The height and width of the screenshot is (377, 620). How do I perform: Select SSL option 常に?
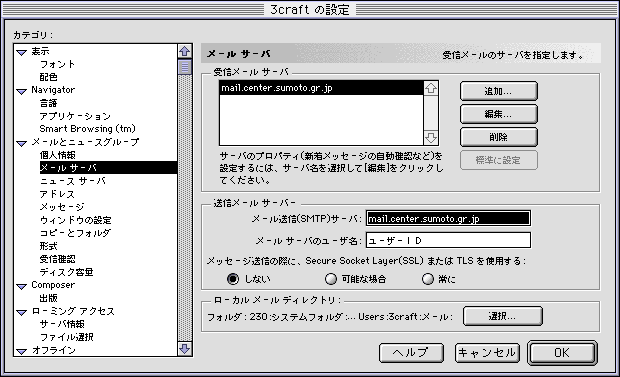click(x=428, y=279)
